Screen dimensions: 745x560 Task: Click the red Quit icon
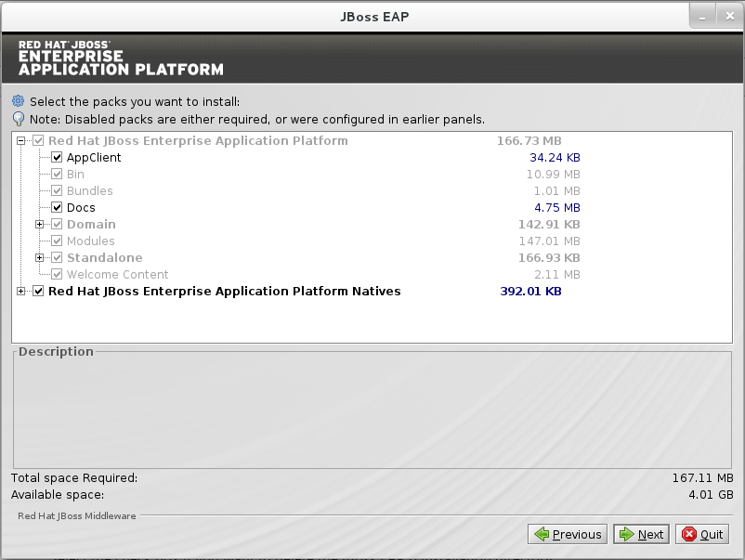coord(689,534)
